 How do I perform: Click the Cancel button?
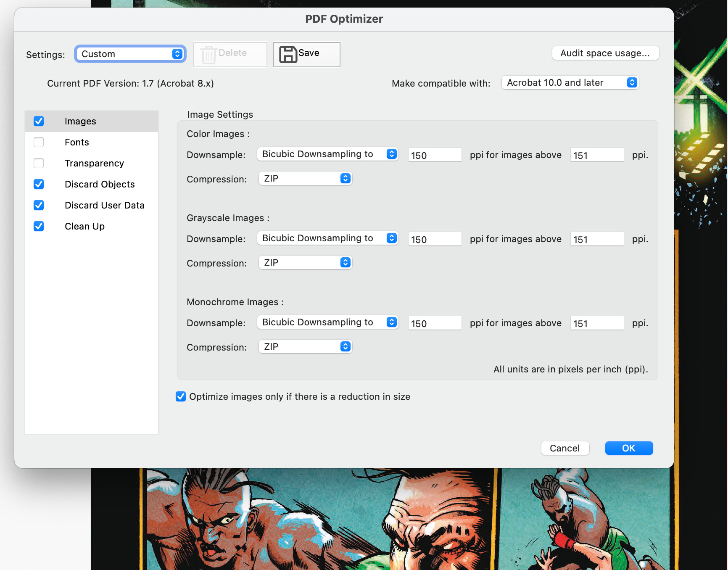tap(565, 448)
